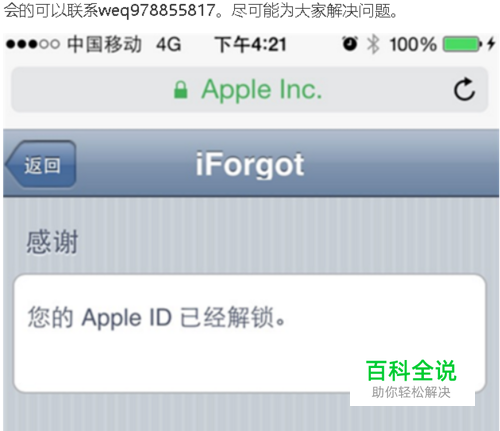Tap the 返回 back button
The height and width of the screenshot is (431, 500).
click(41, 165)
